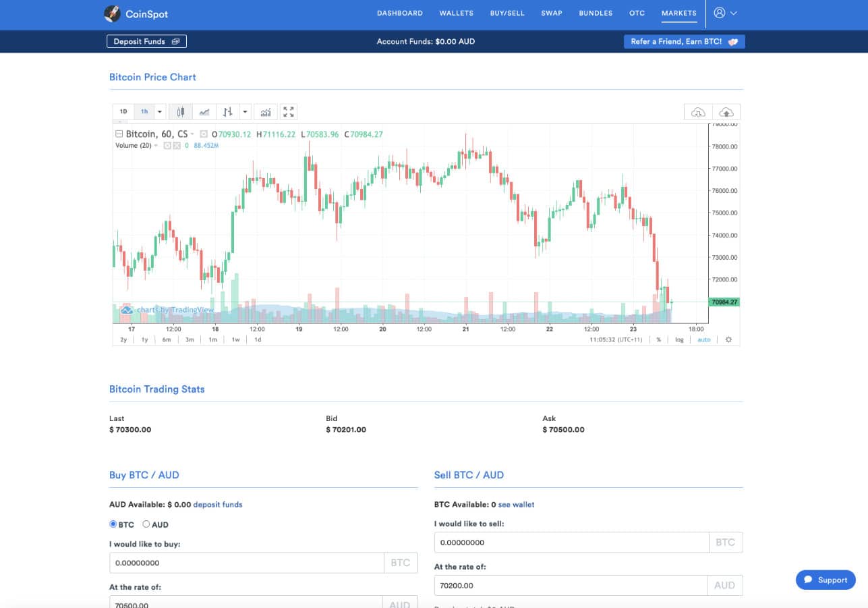Collapse the Bitcoin, 60, CS legend
Screen dimensions: 868x608
(x=118, y=134)
